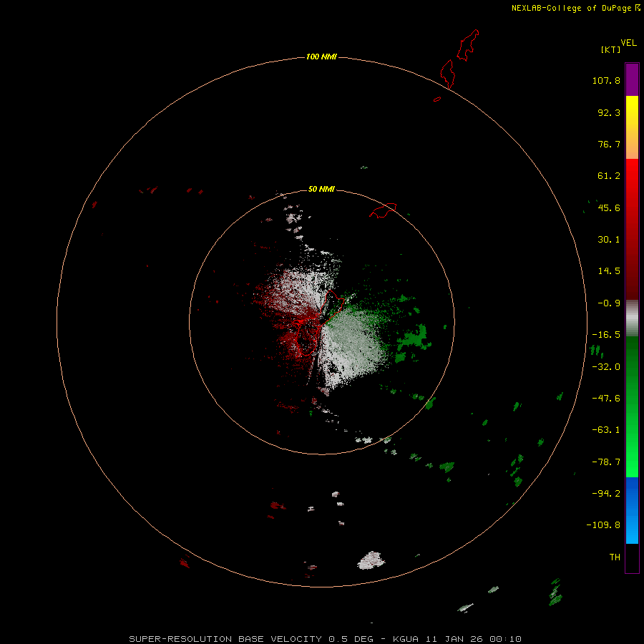This screenshot has width=644, height=644.
Task: Click the 50 NMI range ring label
Action: pyautogui.click(x=321, y=189)
